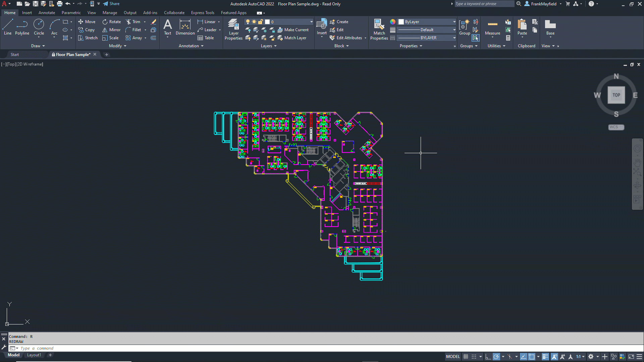644x362 pixels.
Task: Switch to the Annotate ribbon tab
Action: pyautogui.click(x=47, y=13)
